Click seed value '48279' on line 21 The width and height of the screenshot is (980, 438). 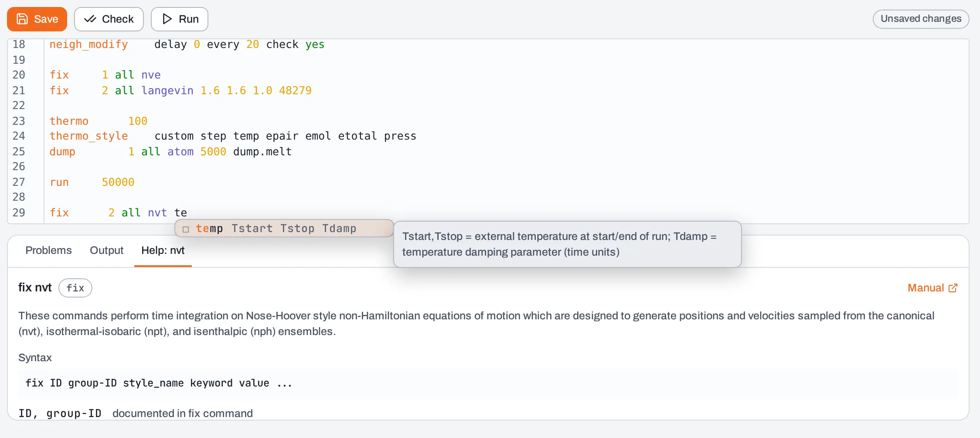[x=295, y=91]
